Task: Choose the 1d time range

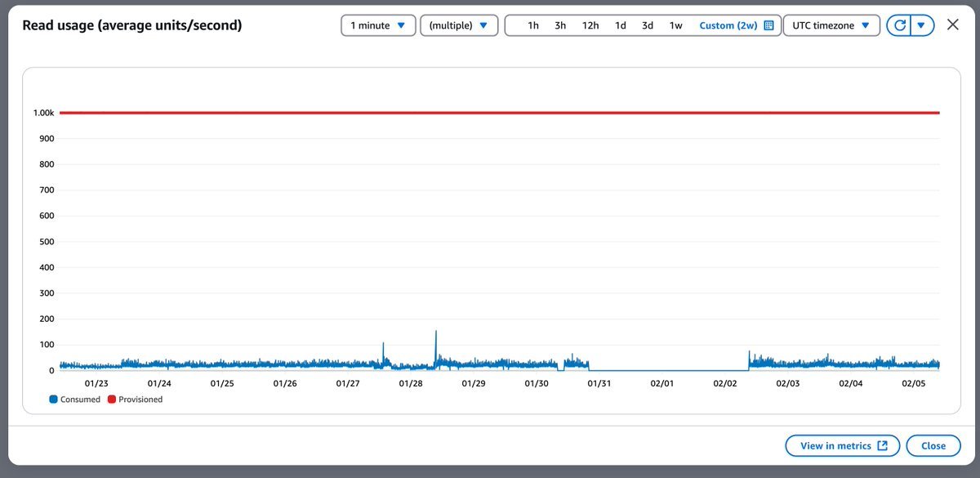Action: pos(621,25)
